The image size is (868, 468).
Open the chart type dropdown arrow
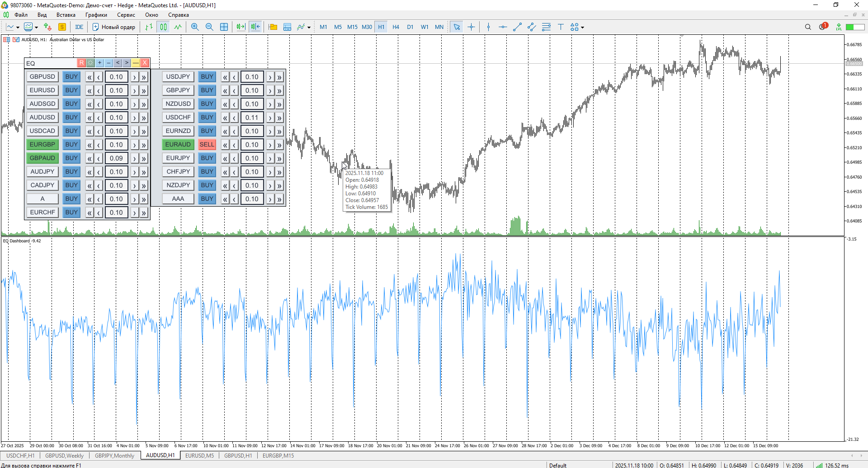(x=18, y=28)
